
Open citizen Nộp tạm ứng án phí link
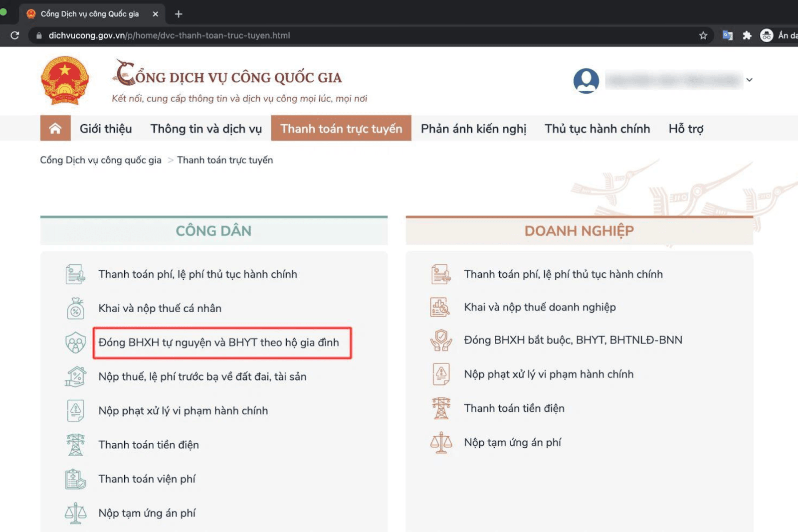147,513
